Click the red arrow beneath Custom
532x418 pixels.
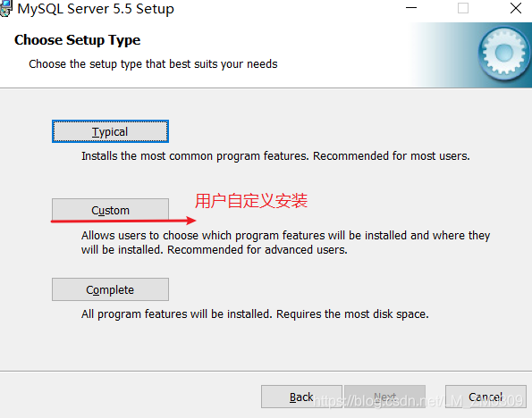tap(123, 221)
